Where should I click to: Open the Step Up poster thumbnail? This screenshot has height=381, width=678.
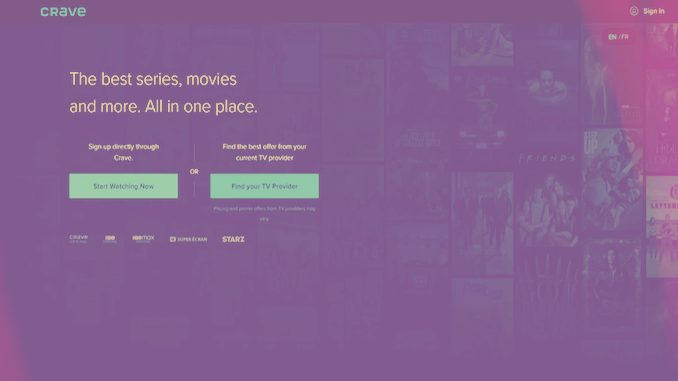(612, 179)
